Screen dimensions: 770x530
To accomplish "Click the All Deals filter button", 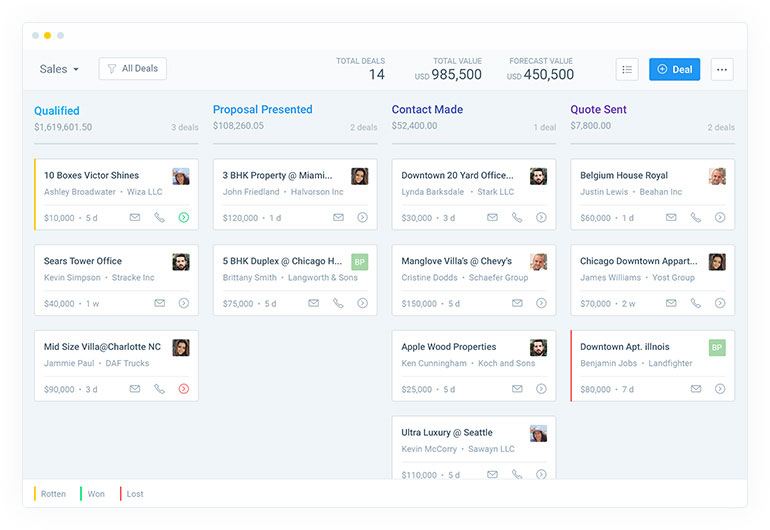I will click(x=133, y=69).
